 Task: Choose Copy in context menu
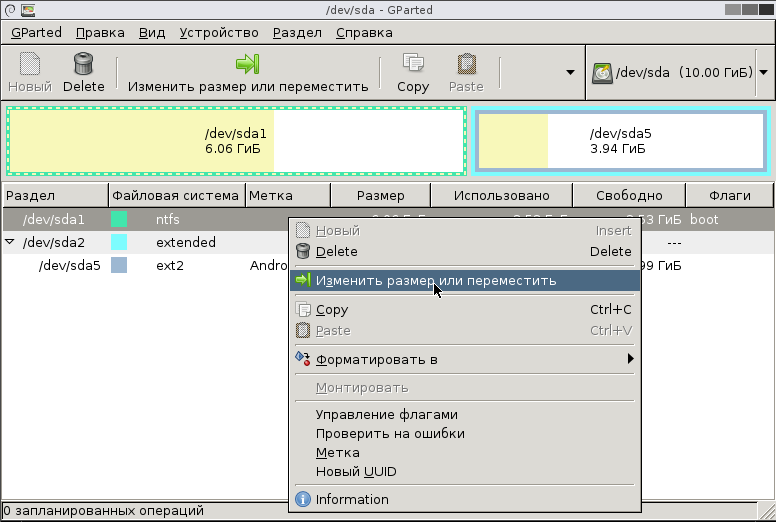coord(465,309)
